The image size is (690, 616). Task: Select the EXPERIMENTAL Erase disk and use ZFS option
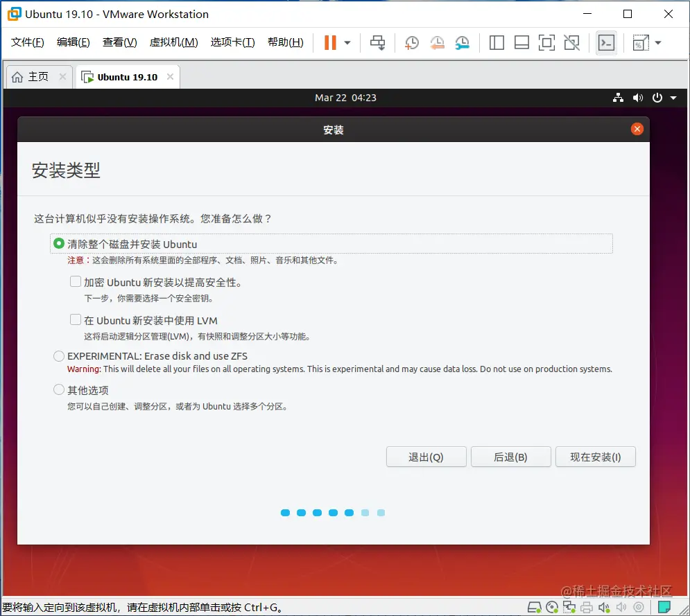(x=59, y=355)
